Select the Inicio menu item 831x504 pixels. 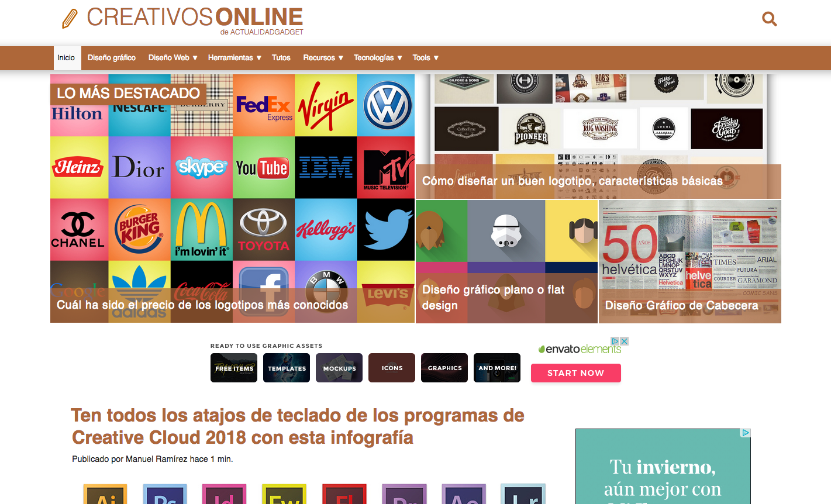66,58
